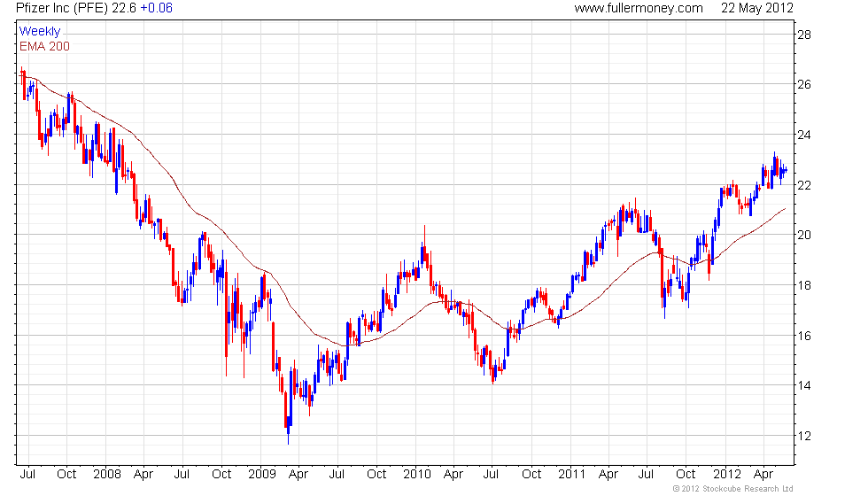Click the '2008' year label on time axis
This screenshot has width=868, height=496.
point(107,475)
